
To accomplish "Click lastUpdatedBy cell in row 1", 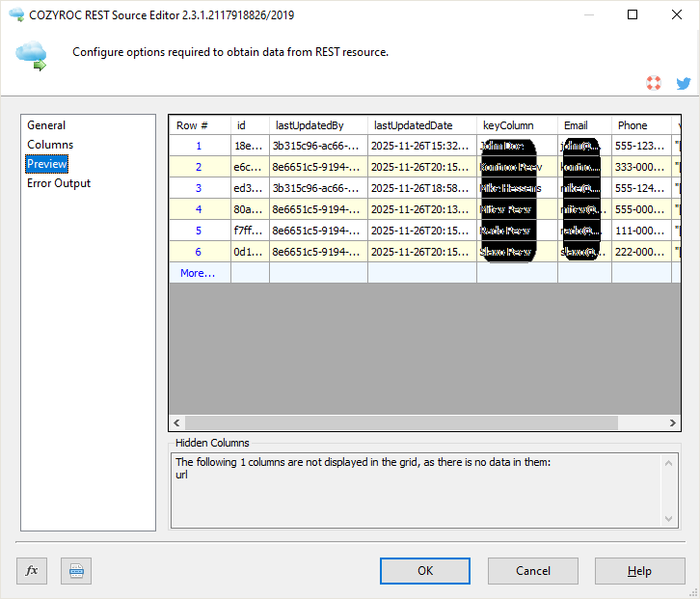I will click(x=319, y=146).
